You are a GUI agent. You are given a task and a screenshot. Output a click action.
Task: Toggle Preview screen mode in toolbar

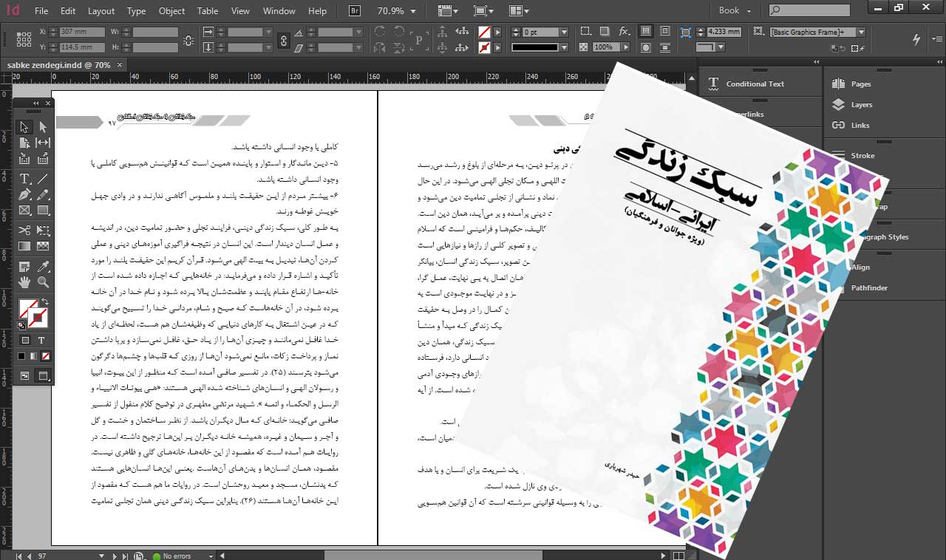point(43,375)
